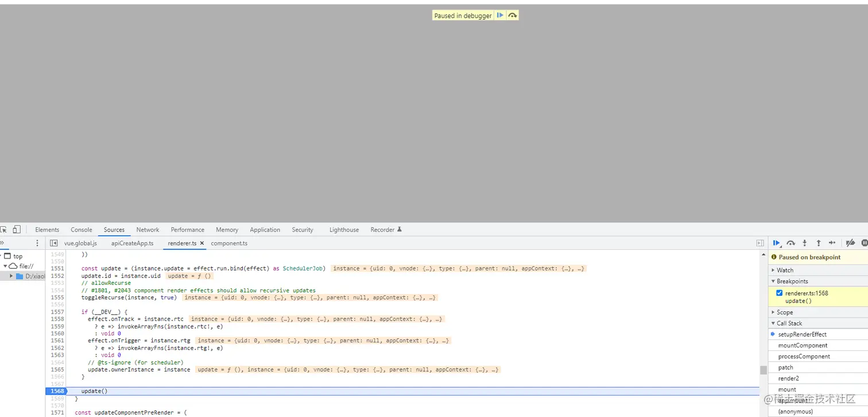Viewport: 868px width, 417px height.
Task: Switch to apiCreateApp.ts file tab
Action: (x=133, y=243)
